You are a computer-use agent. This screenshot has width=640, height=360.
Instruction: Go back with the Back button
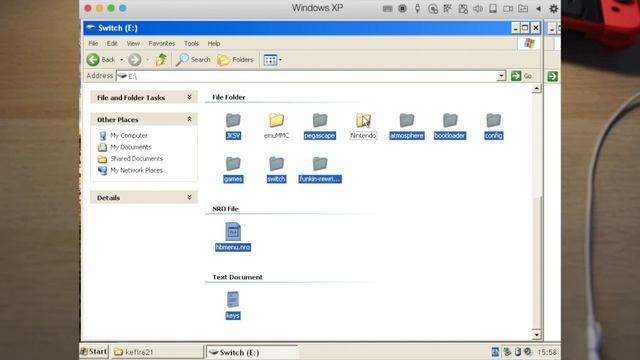pyautogui.click(x=101, y=60)
